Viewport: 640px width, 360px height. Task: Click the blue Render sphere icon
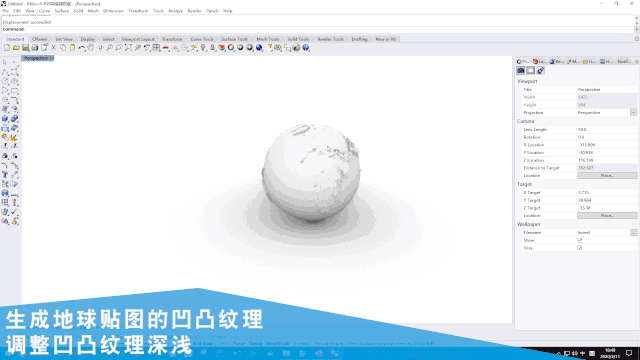click(259, 48)
